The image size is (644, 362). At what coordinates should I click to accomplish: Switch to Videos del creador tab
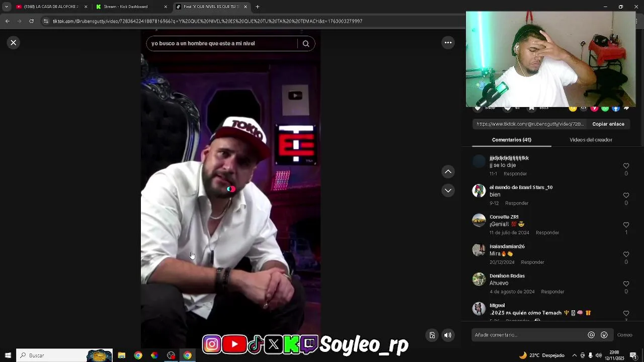coord(591,140)
